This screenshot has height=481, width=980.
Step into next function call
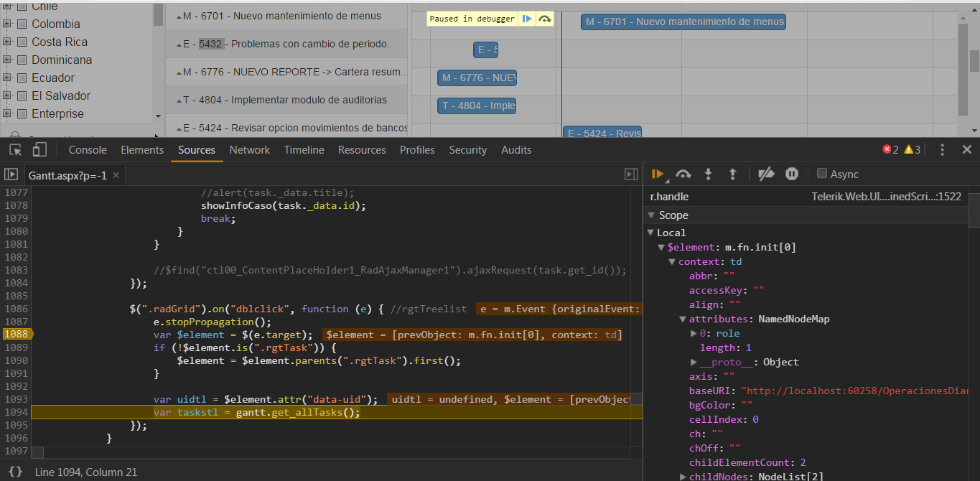click(709, 174)
